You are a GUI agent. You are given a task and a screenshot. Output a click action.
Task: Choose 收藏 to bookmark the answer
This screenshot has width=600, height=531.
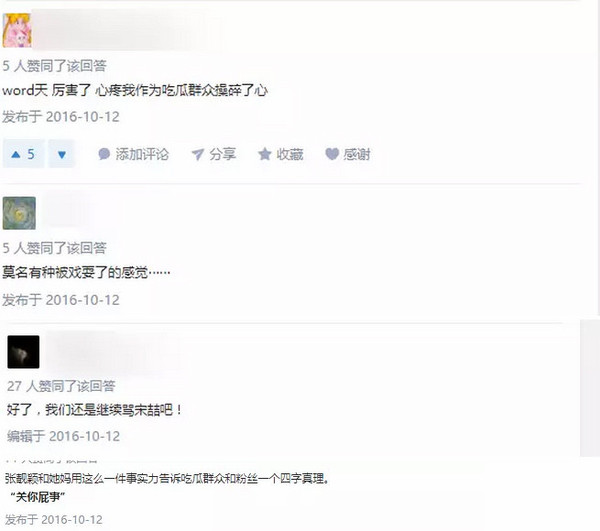pyautogui.click(x=290, y=154)
